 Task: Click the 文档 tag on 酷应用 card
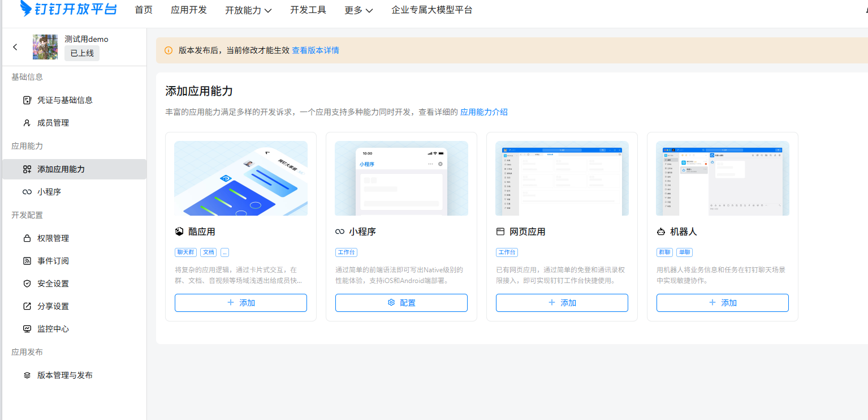point(208,252)
